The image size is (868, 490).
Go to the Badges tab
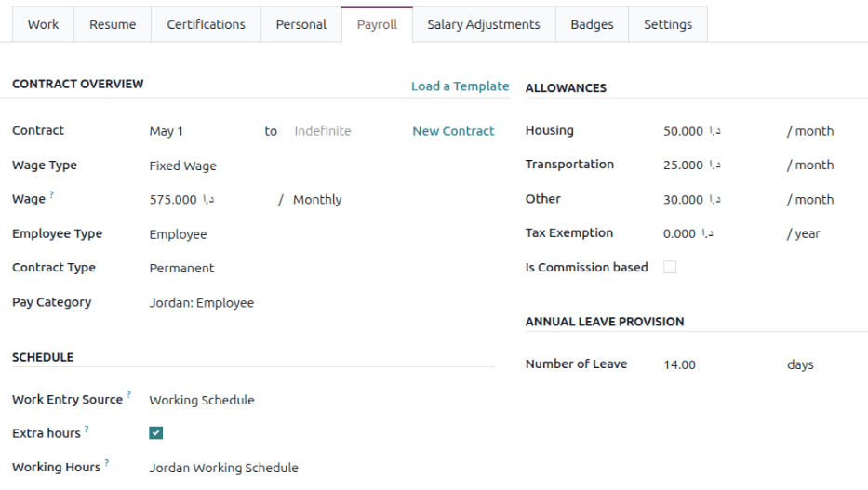pyautogui.click(x=592, y=24)
